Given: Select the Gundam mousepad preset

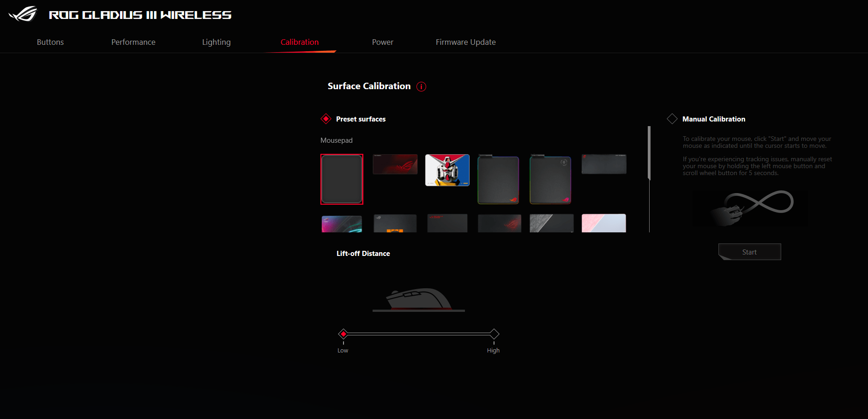Looking at the screenshot, I should pyautogui.click(x=447, y=170).
